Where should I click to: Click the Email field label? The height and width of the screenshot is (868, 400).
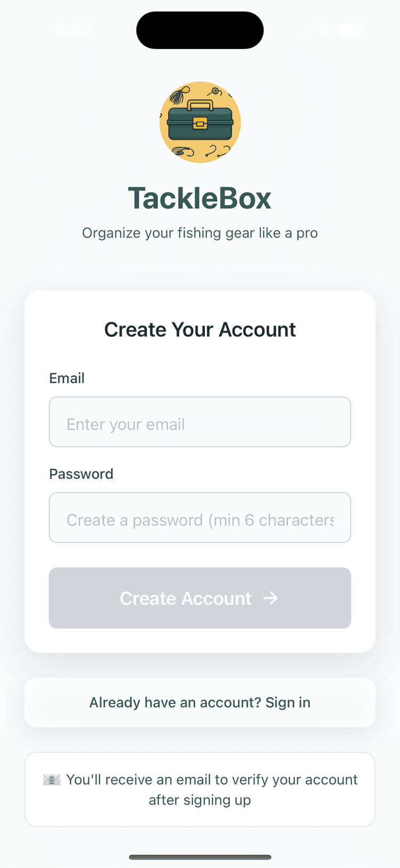coord(67,378)
